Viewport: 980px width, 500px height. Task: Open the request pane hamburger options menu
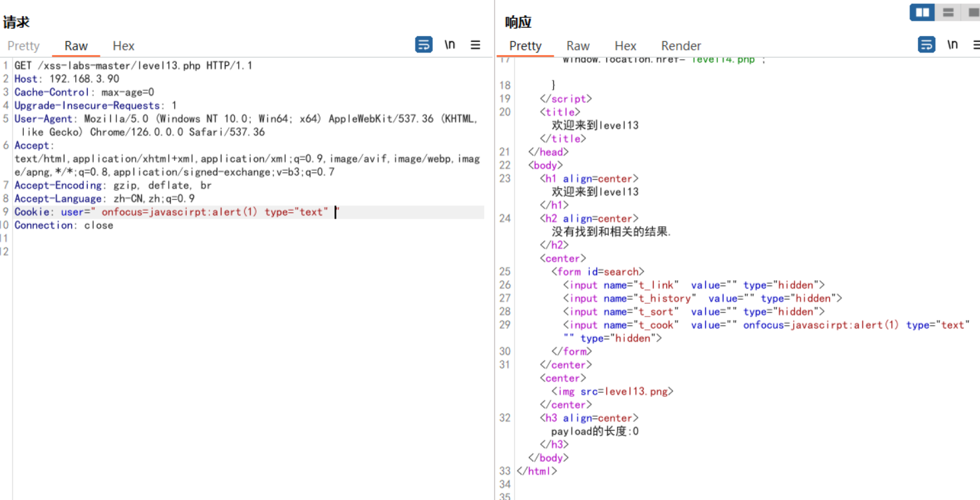[475, 45]
